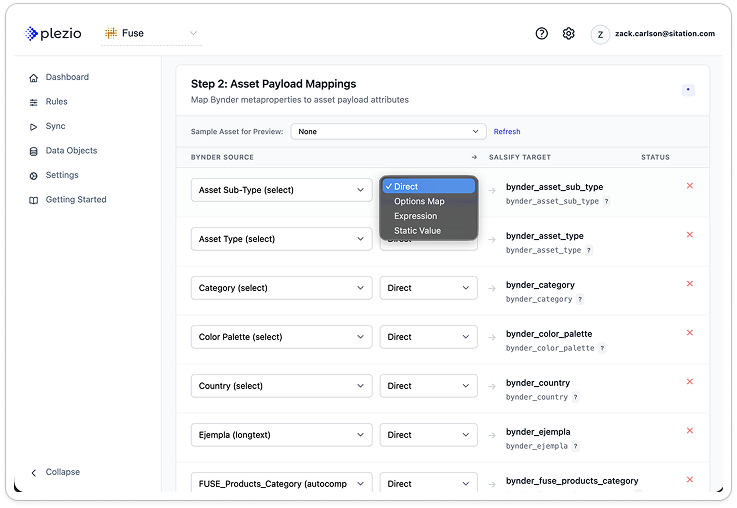Click the bold bynder_asset_sub_type target name
Screen dimensions: 737x508
coord(555,187)
